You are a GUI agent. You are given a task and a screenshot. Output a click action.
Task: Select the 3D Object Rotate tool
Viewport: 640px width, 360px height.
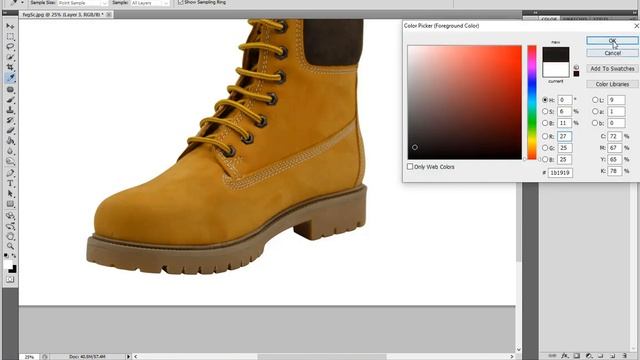[10, 216]
